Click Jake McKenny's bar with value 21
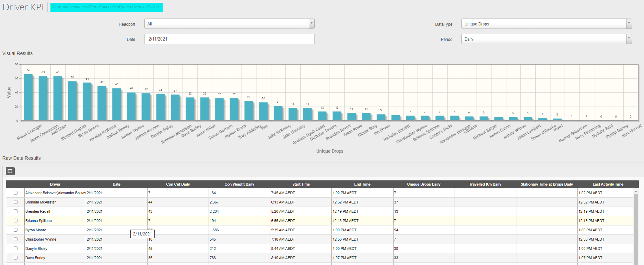Screen dimensions: 644x265 coord(278,113)
